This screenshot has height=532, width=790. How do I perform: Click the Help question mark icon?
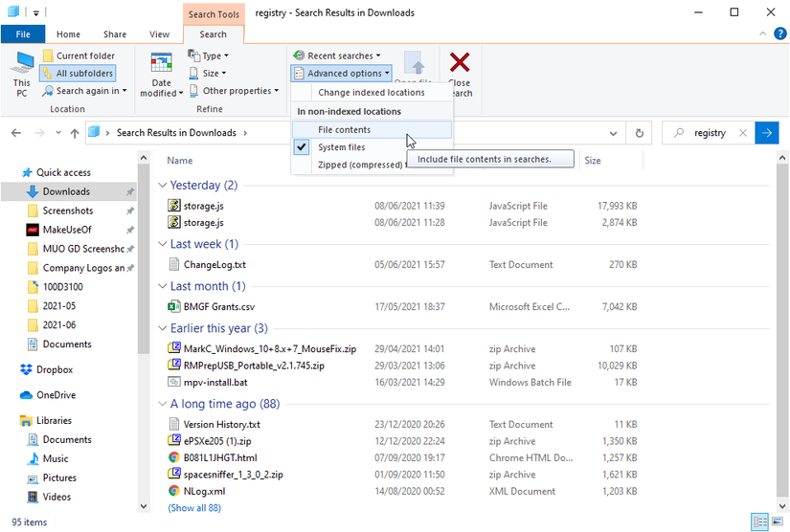tap(779, 33)
